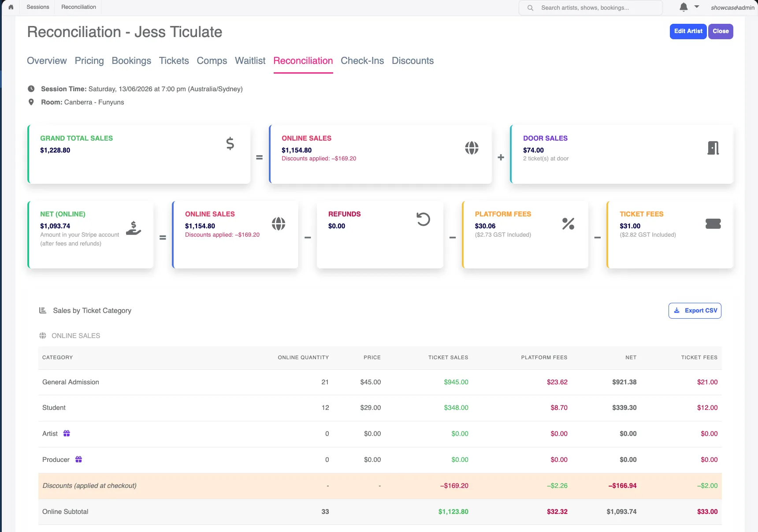Click the gift icon next to Artist
The image size is (758, 532).
pos(67,433)
